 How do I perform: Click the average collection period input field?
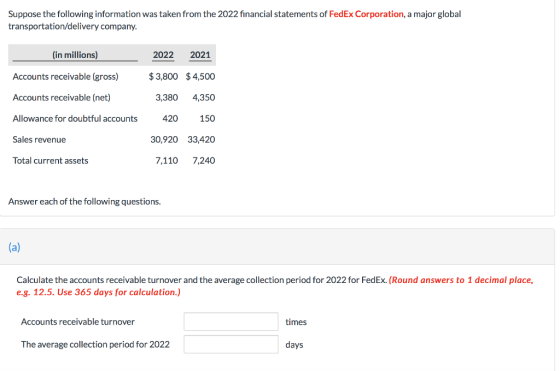231,344
